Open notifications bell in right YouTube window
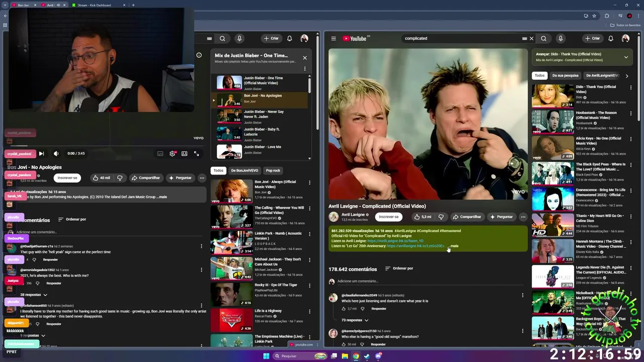 pyautogui.click(x=610, y=39)
